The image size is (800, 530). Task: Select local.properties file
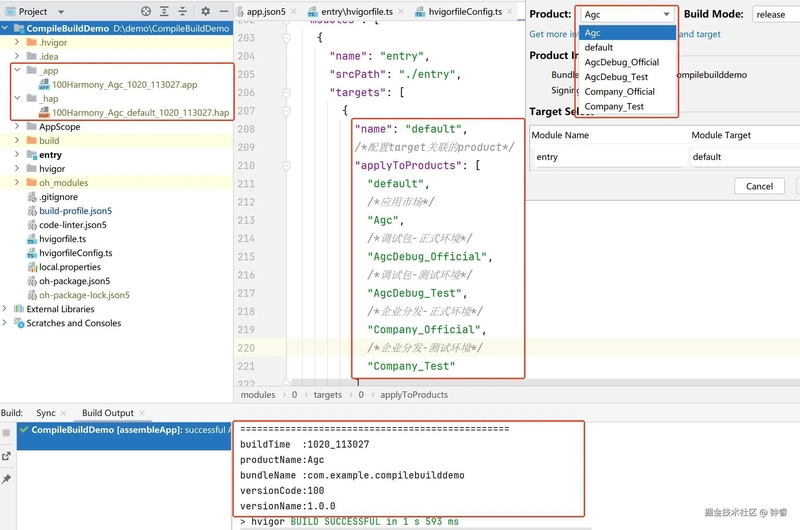pos(69,267)
